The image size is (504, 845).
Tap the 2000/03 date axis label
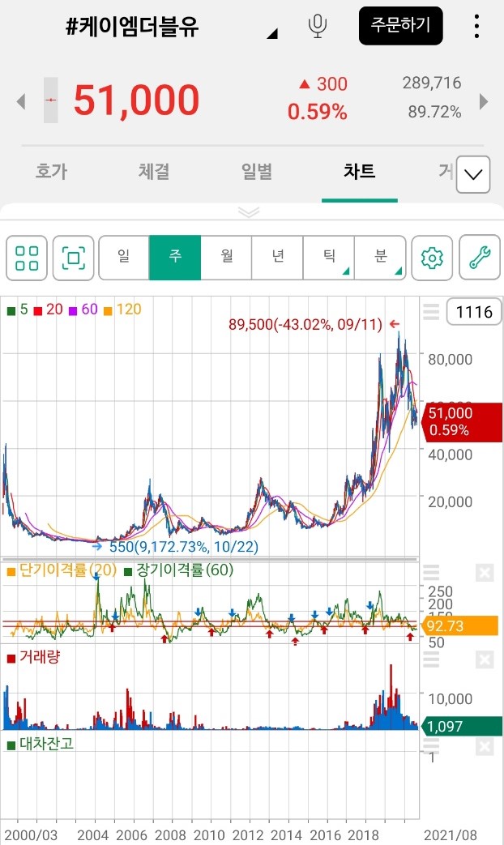tap(32, 835)
